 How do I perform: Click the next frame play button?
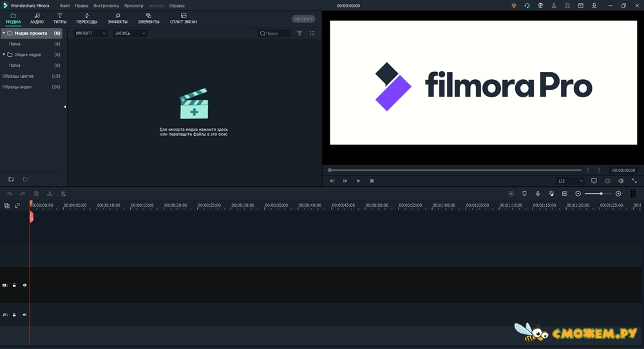[x=345, y=181]
